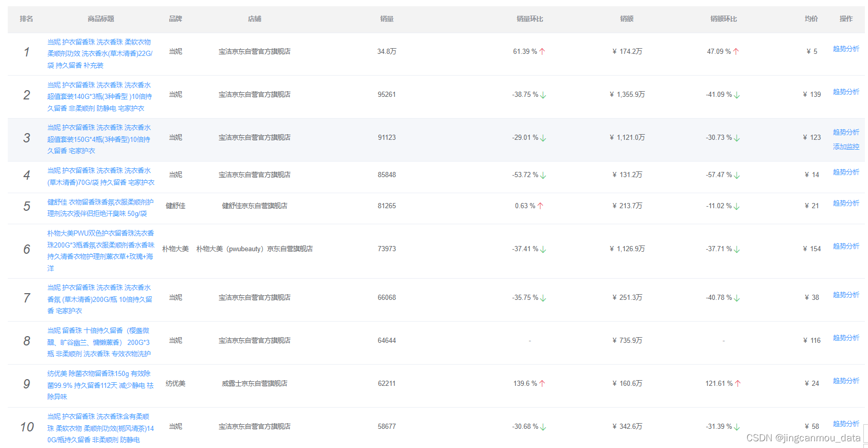The image size is (868, 448).
Task: Open 健舒佳 衣物留香珠 50g/袋 product title
Action: 100,208
